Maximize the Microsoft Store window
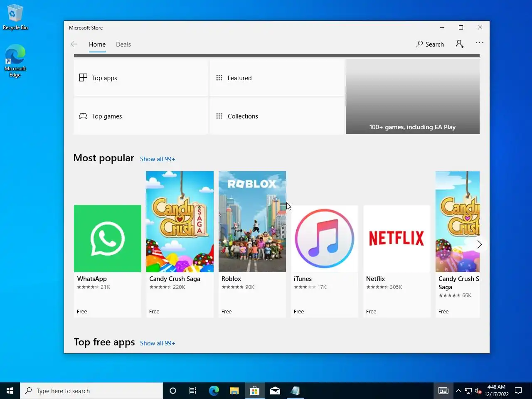532x399 pixels. 461,27
